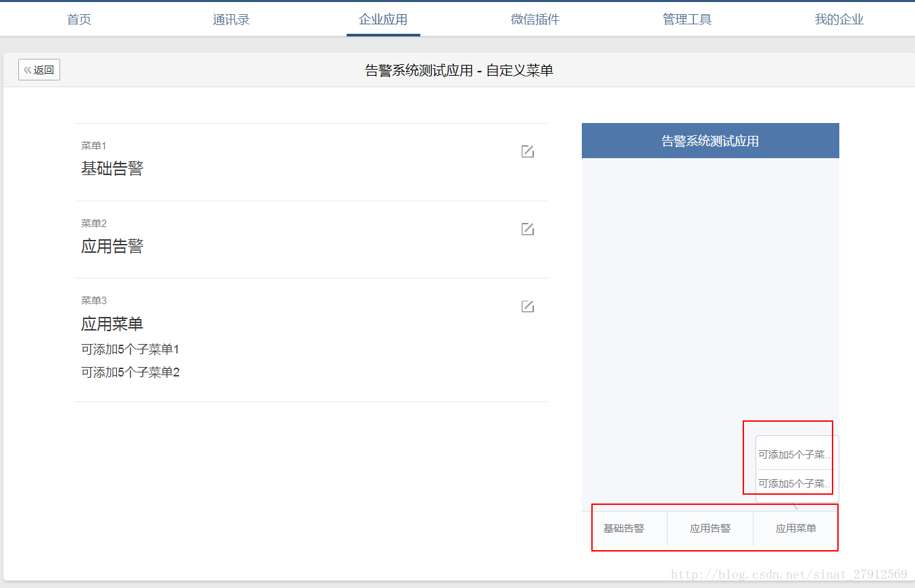Screen dimensions: 915x588
Task: Click the 菜单2 label
Action: coord(94,224)
